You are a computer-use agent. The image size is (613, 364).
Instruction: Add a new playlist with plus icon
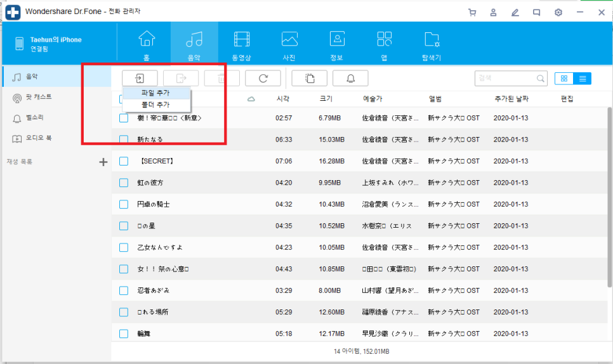pyautogui.click(x=103, y=162)
